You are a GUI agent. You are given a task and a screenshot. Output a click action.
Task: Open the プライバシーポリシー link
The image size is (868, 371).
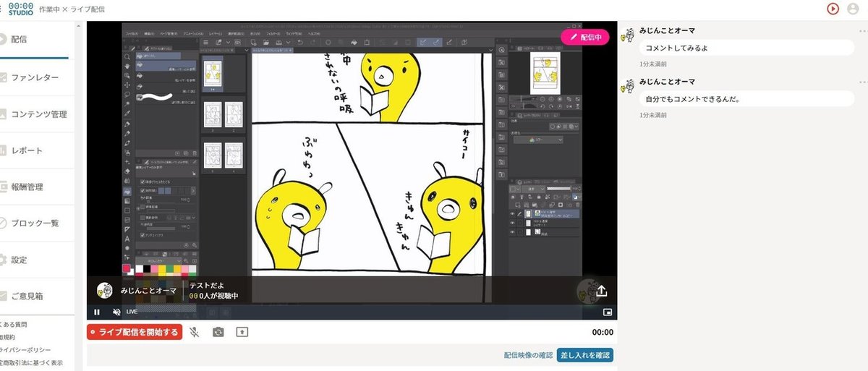(26, 350)
